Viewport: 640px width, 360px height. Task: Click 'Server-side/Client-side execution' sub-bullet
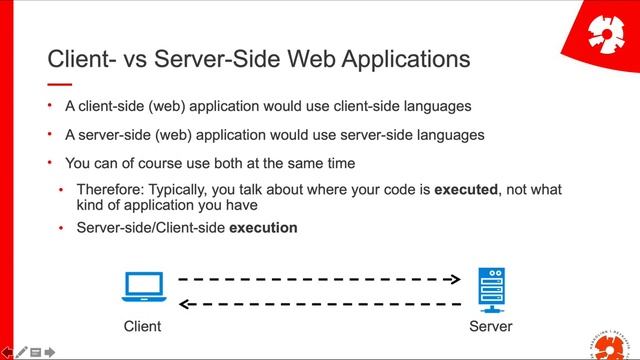[x=187, y=228]
